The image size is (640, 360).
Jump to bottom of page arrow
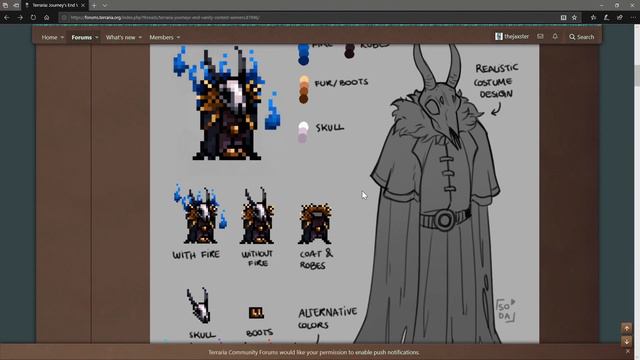[x=627, y=340]
